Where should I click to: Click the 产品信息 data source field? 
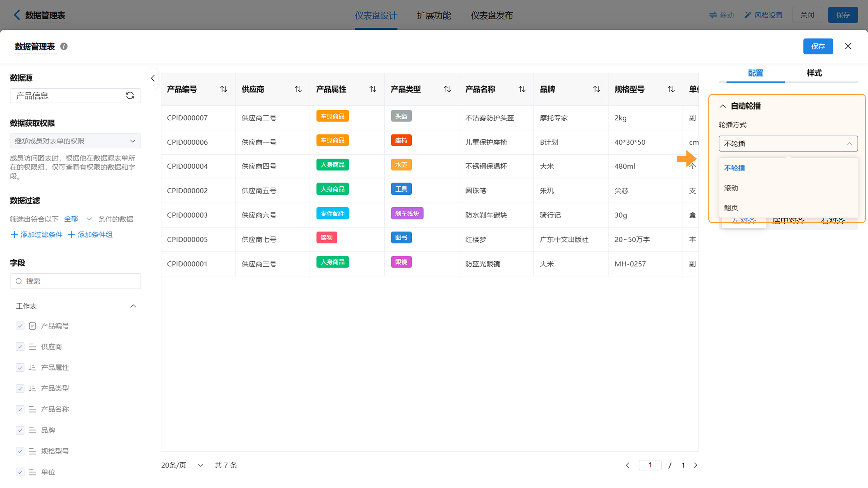click(x=75, y=96)
